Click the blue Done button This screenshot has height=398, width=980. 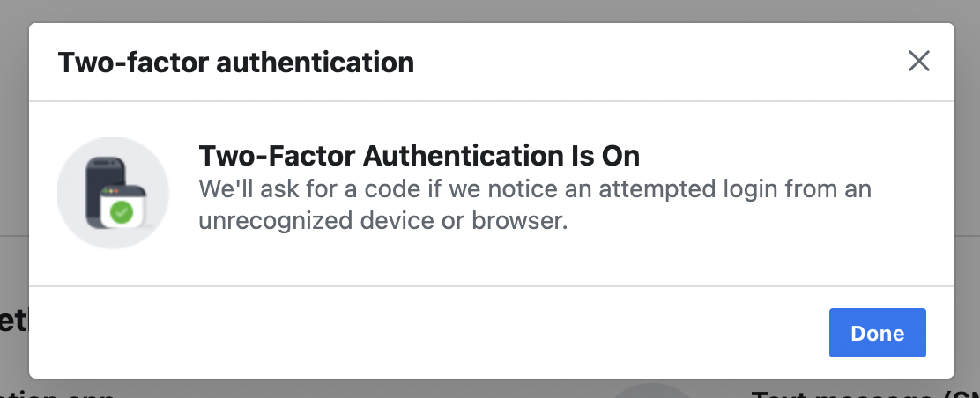pyautogui.click(x=878, y=333)
